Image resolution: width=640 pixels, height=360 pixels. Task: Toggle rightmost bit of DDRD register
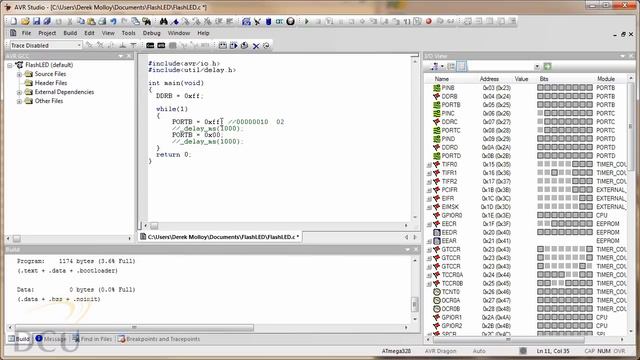pyautogui.click(x=589, y=147)
